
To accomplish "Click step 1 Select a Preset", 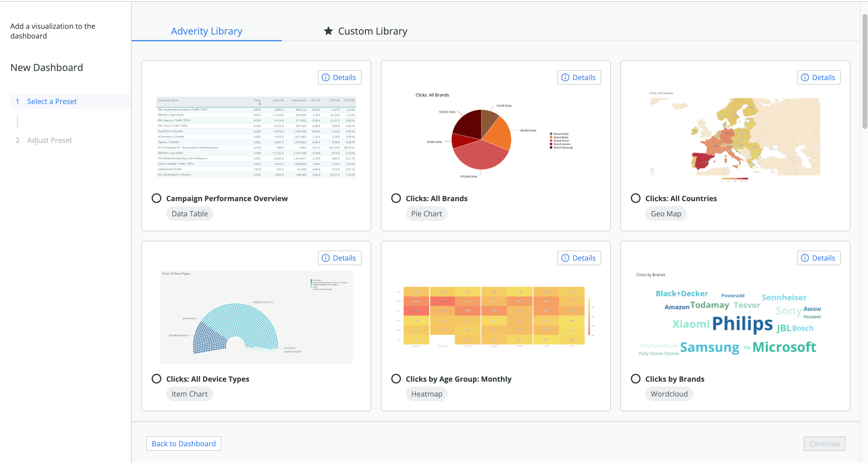I will point(52,101).
